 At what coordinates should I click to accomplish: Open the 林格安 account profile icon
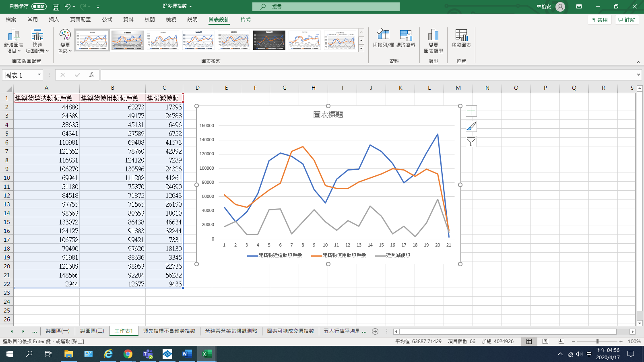(x=560, y=7)
